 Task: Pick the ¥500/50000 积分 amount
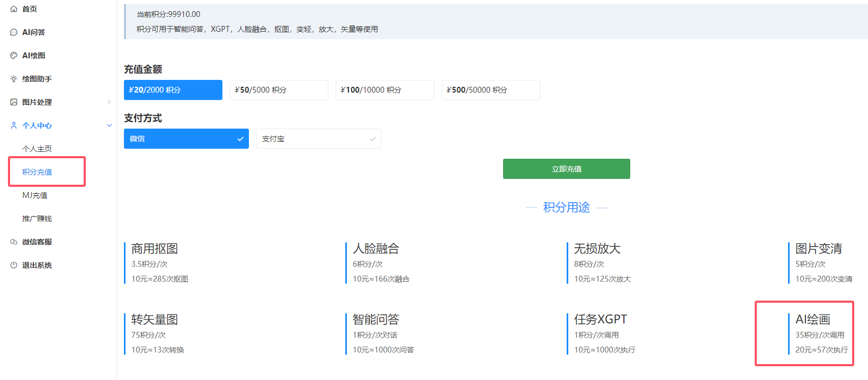(x=490, y=90)
